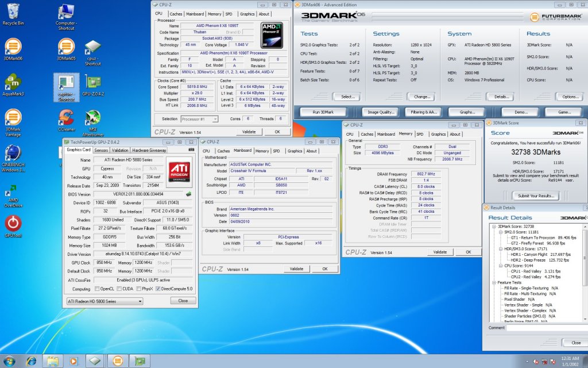Click the AMD Phenom II logo in CPU-Z
This screenshot has width=588, height=368.
(272, 35)
